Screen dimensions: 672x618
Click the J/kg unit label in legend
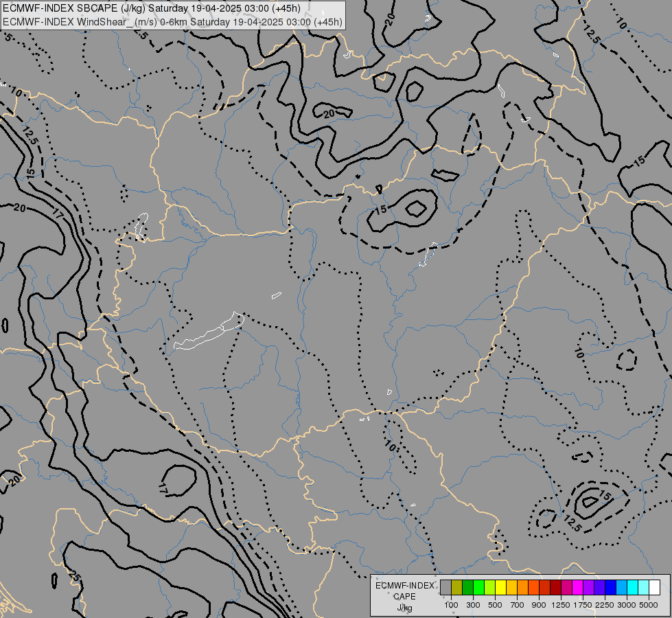(x=404, y=608)
